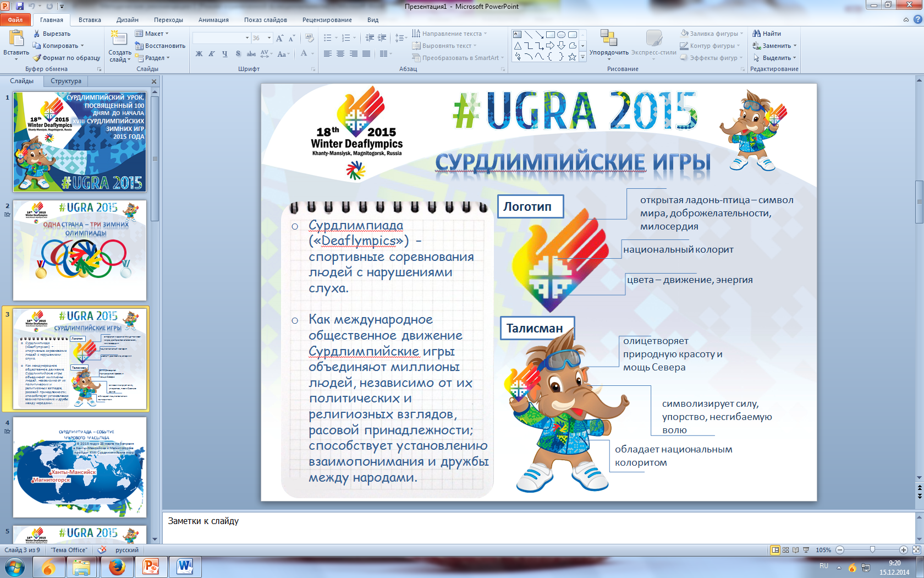Select the star shape in shapes gallery
The height and width of the screenshot is (578, 924).
point(572,57)
